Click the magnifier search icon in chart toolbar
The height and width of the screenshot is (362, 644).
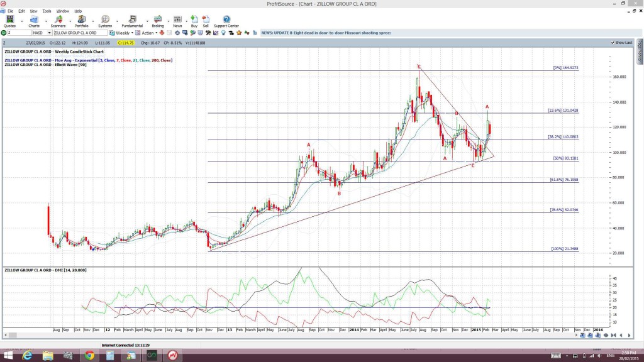pos(192,33)
